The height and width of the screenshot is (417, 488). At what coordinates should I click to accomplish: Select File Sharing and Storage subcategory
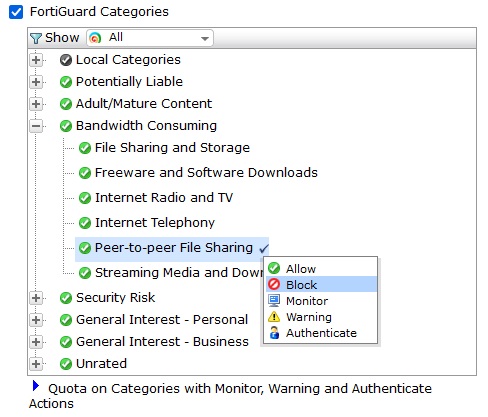pos(172,148)
